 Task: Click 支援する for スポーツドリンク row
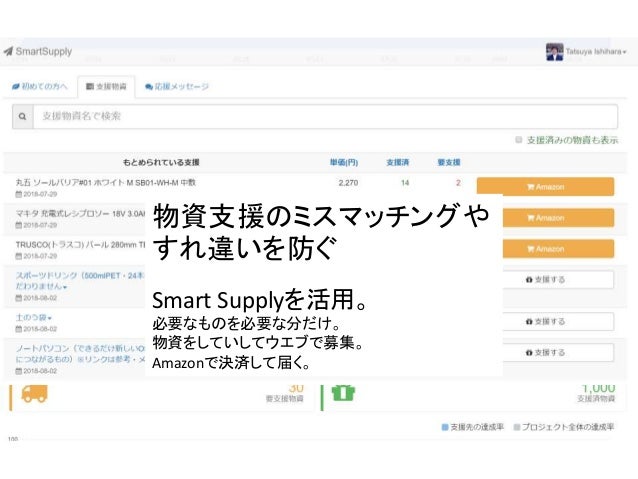point(558,280)
